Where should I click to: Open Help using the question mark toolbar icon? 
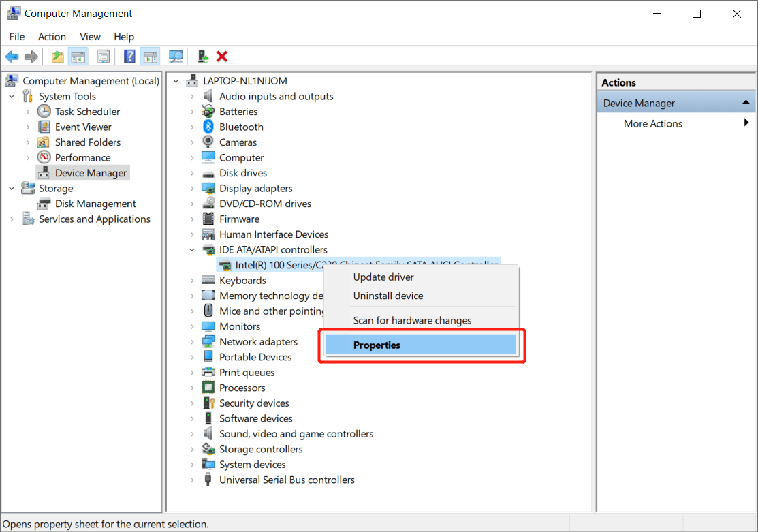(129, 56)
